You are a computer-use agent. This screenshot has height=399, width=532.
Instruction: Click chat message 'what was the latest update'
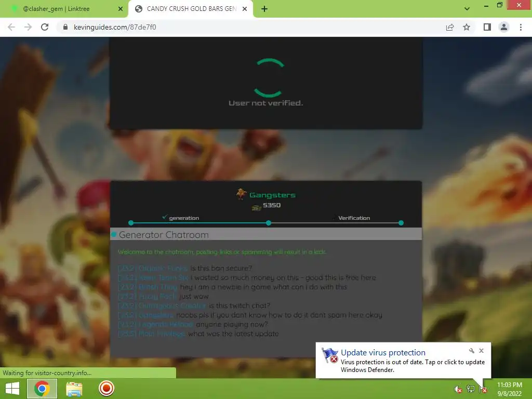[x=233, y=334]
